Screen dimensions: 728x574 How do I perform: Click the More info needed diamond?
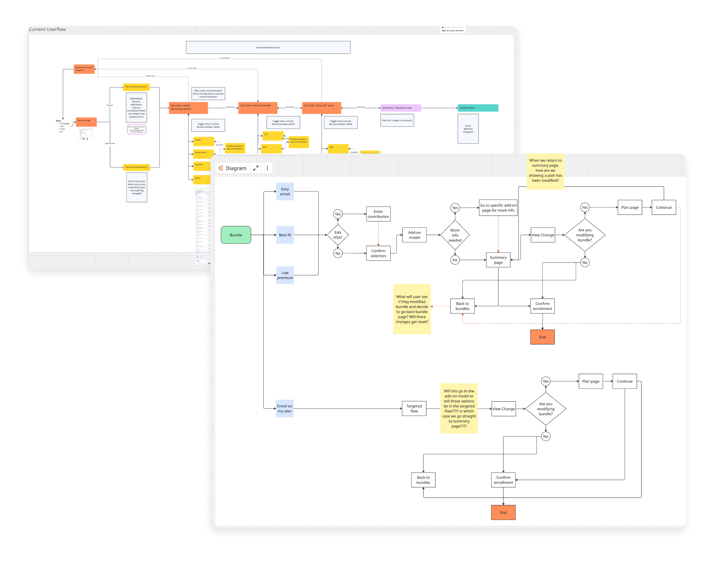(455, 235)
